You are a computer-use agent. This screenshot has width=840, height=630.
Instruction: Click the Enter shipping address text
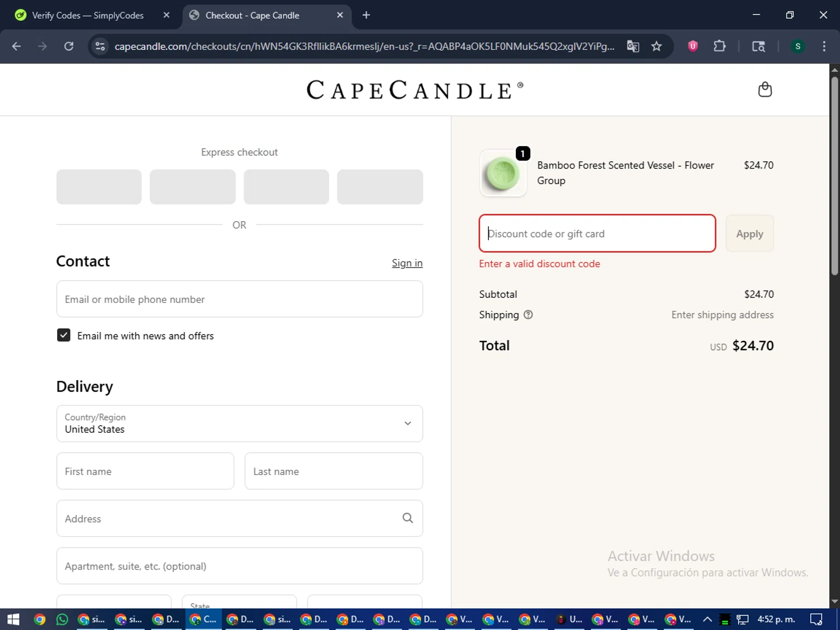coord(722,315)
